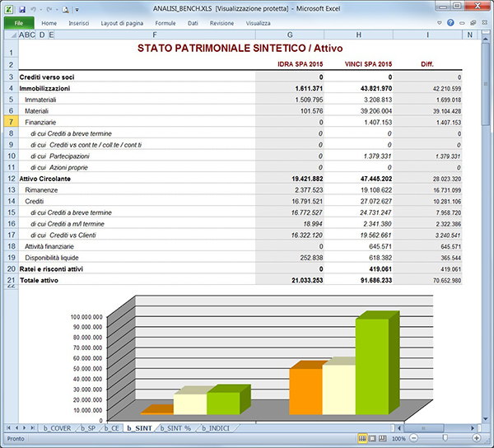Open the File tab
Image resolution: width=494 pixels, height=448 pixels.
pyautogui.click(x=19, y=23)
